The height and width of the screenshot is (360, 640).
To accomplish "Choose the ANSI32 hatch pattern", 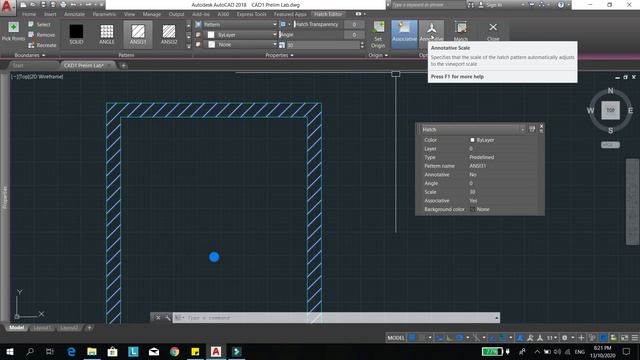I will tap(169, 34).
